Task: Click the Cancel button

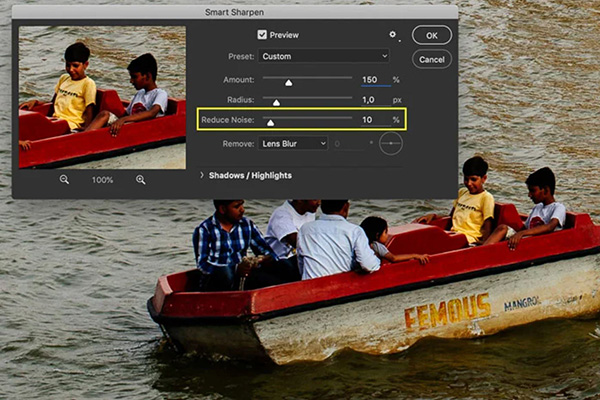Action: tap(431, 60)
